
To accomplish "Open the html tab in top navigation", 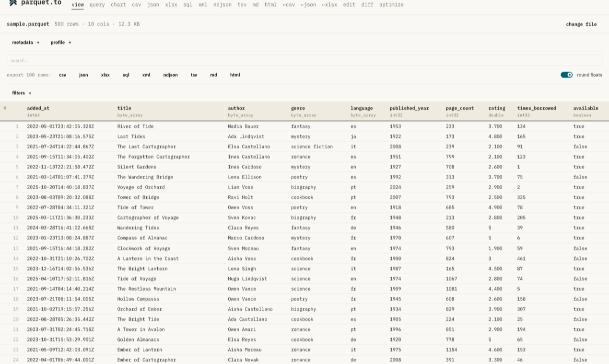I will [x=270, y=5].
